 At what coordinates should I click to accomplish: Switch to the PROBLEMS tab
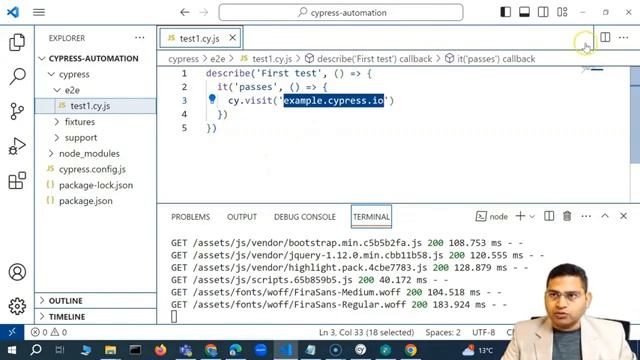(191, 217)
